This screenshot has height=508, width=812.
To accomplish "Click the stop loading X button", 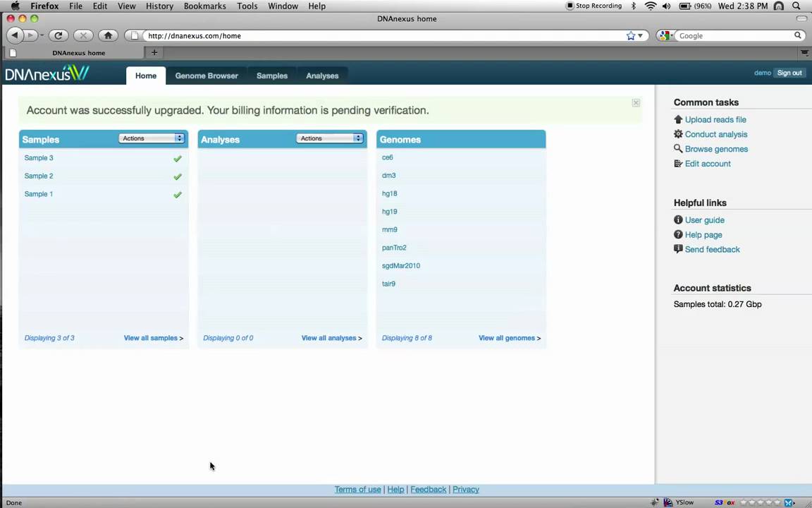I will click(x=83, y=35).
